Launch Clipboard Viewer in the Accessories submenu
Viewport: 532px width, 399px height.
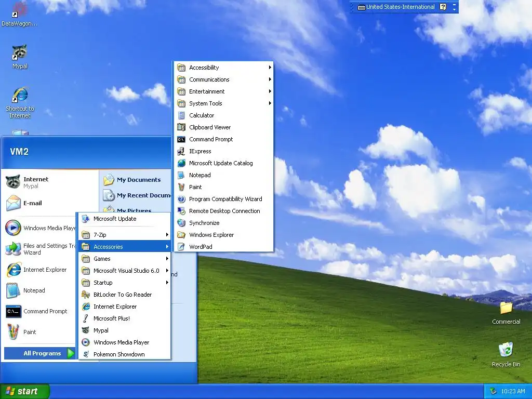[223, 127]
